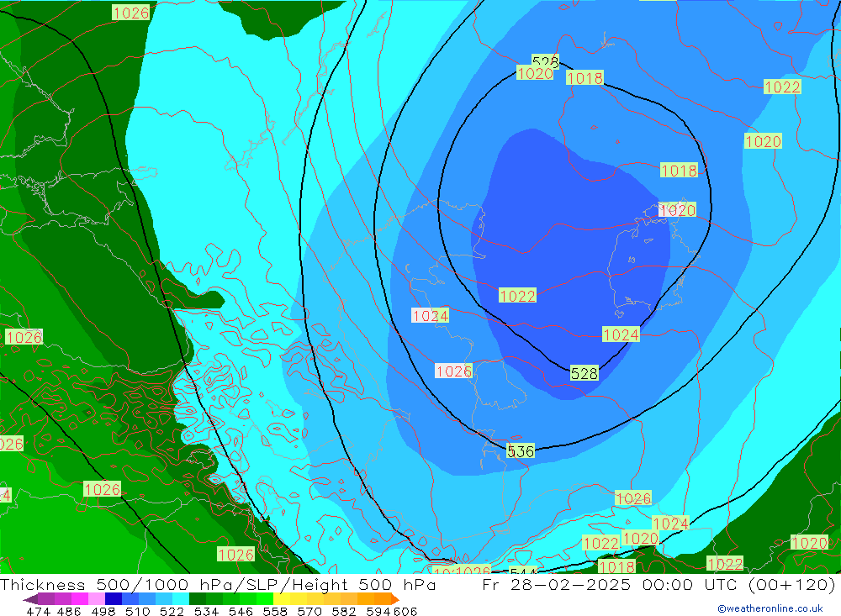Click the 606 legend value
Viewport: 841px width, 616px height.
coord(405,611)
